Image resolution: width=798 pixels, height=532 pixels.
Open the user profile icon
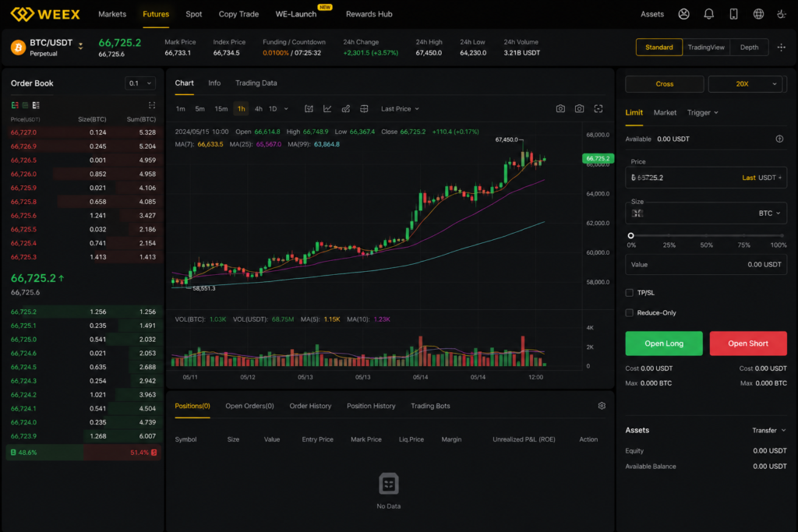(683, 14)
